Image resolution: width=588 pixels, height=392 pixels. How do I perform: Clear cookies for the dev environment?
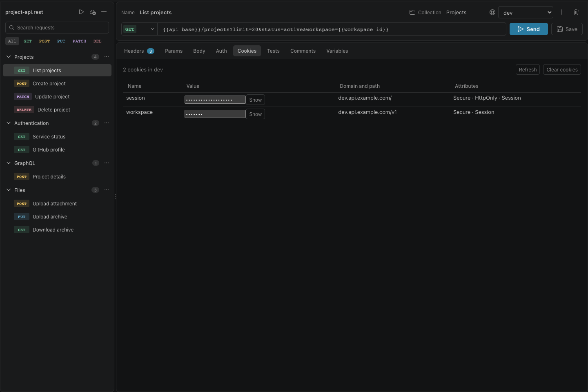tap(562, 70)
